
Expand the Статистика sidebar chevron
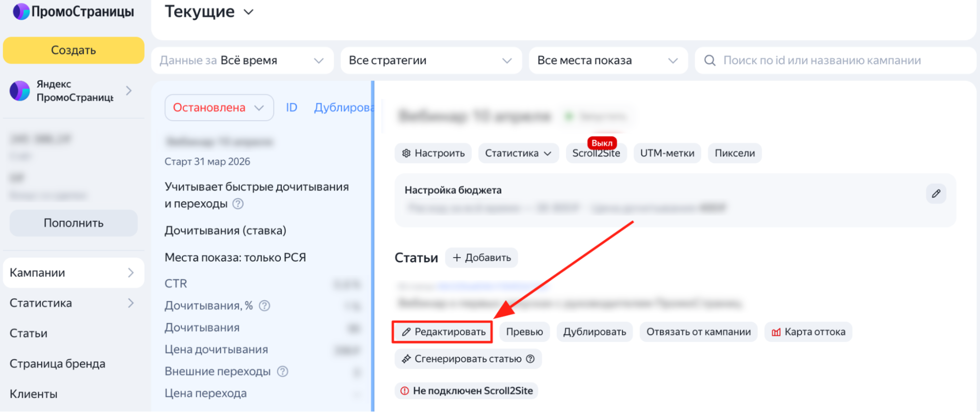tap(131, 303)
